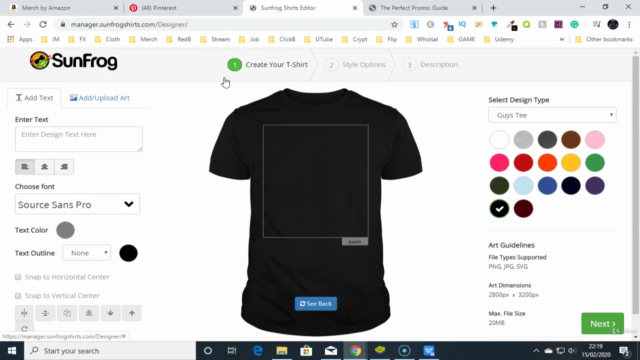640x360 pixels.
Task: Go to the Description step
Action: (x=430, y=64)
